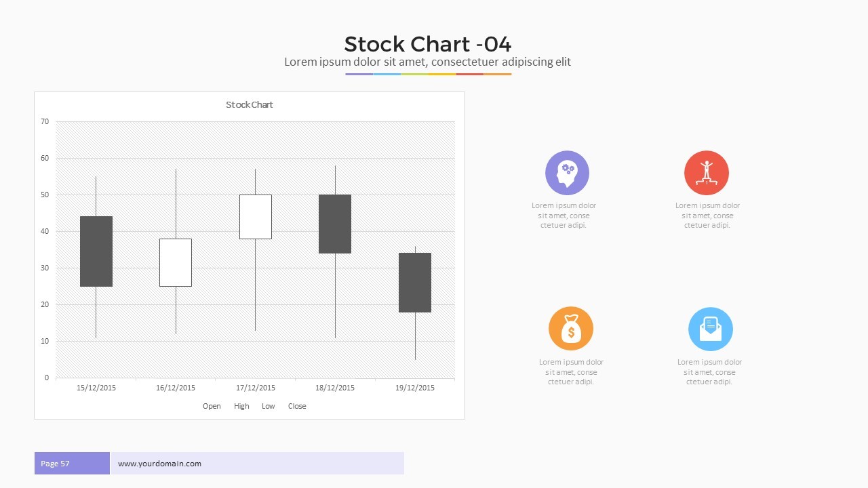Click the purple head with gears icon

[x=567, y=173]
